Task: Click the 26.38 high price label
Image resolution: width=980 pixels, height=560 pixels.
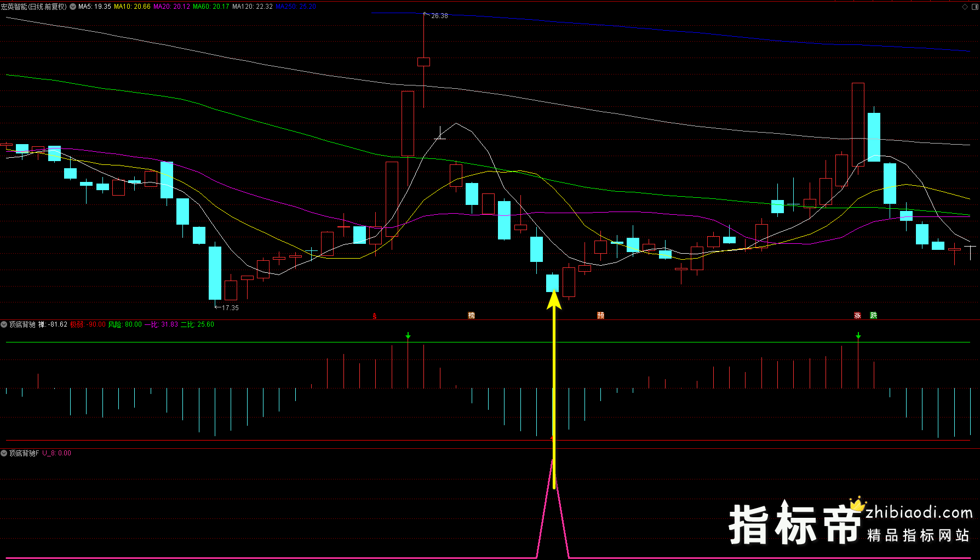Action: tap(439, 16)
